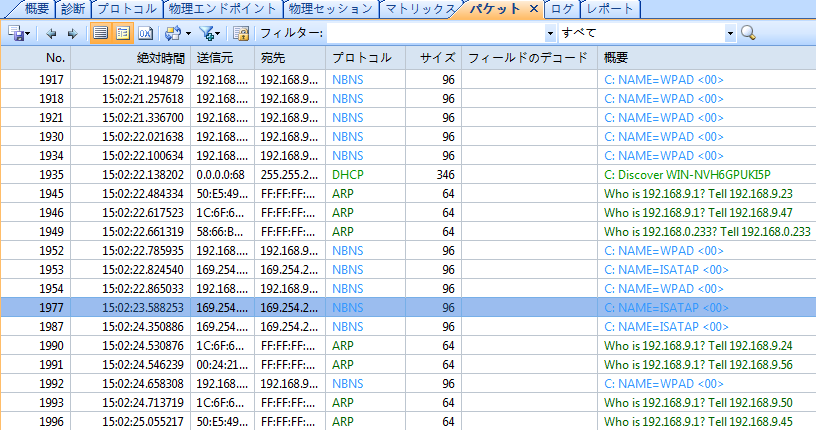Toggle the packet list view button
This screenshot has width=816, height=430.
click(101, 33)
